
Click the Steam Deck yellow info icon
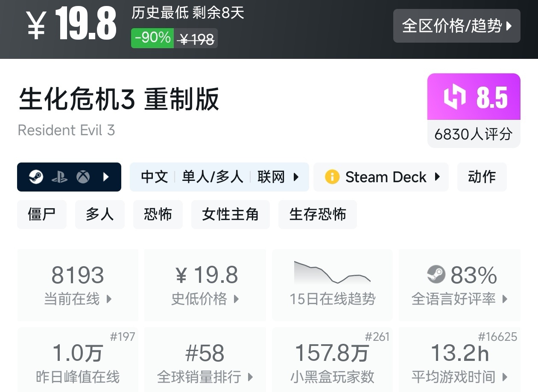[x=332, y=177]
